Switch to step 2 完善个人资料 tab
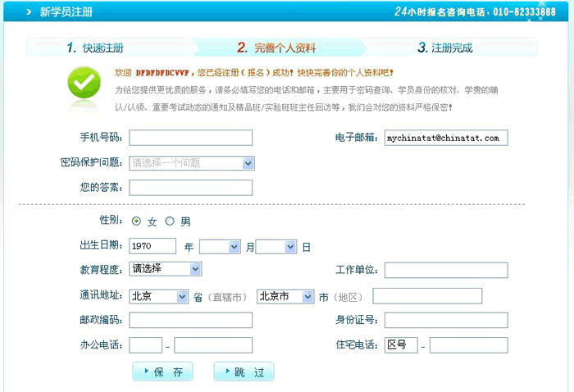Viewport: 574px width, 392px height. point(276,48)
